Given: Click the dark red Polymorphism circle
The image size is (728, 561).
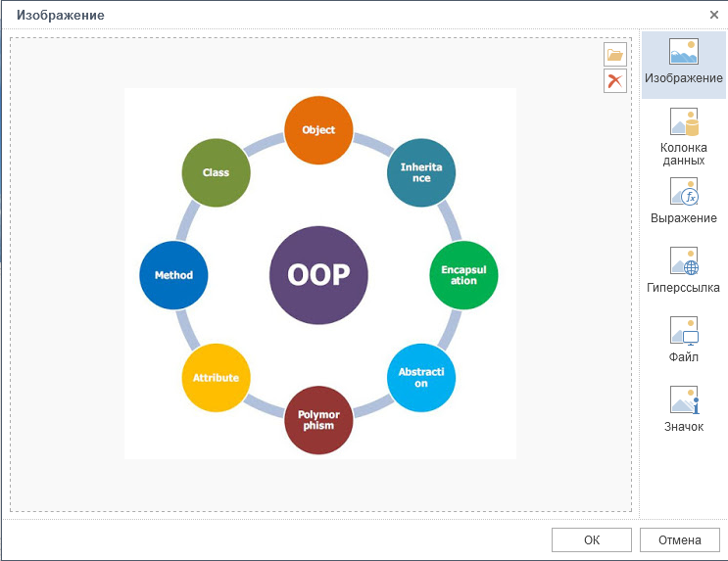Looking at the screenshot, I should pos(318,420).
